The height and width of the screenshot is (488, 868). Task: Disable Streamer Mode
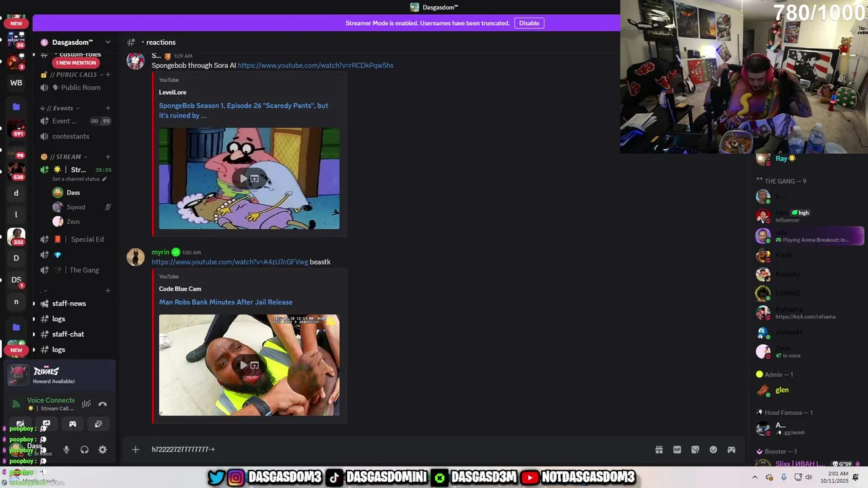[x=529, y=23]
